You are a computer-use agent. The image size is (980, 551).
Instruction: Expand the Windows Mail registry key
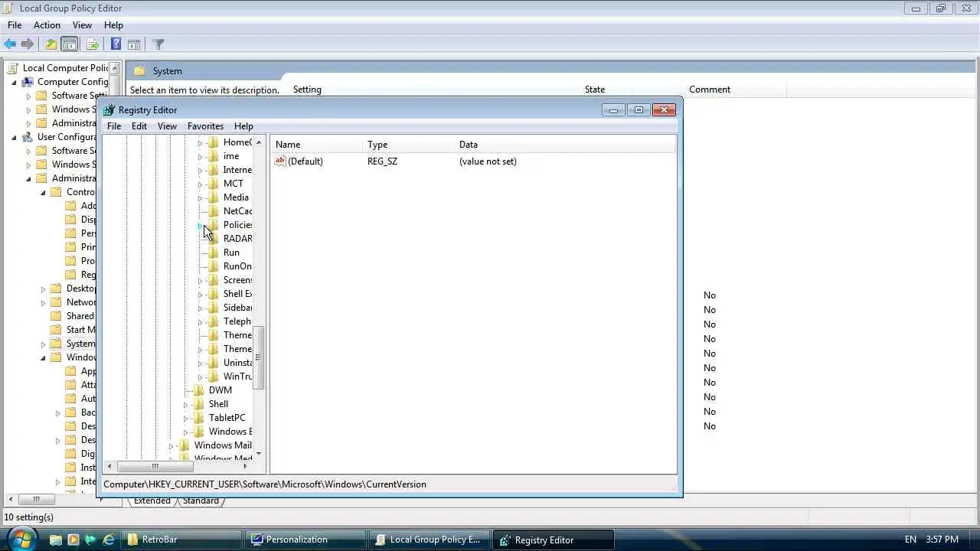171,446
